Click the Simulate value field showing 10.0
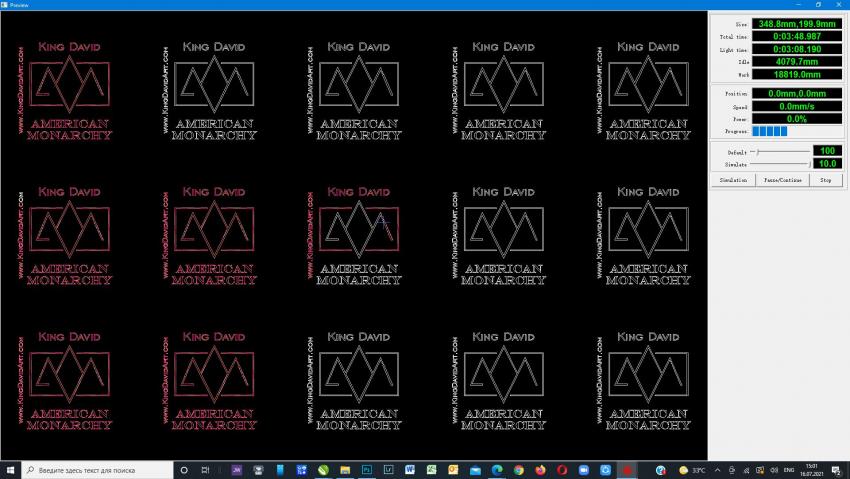Screen dimensions: 850x479 point(827,163)
